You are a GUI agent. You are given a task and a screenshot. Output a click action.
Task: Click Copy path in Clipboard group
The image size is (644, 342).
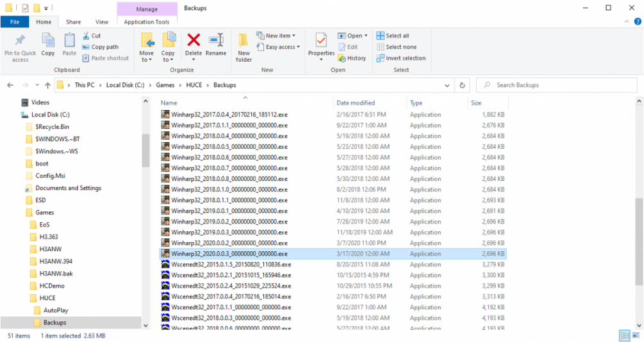click(100, 47)
